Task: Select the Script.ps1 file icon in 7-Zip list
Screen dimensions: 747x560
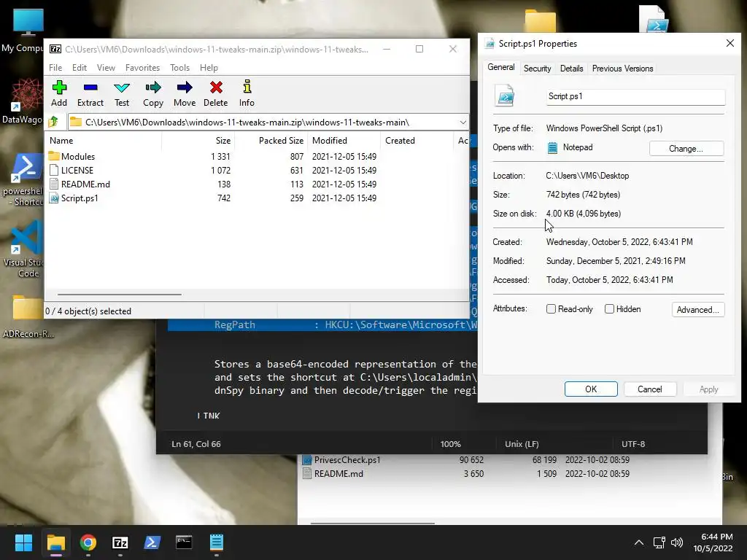Action: [x=54, y=198]
